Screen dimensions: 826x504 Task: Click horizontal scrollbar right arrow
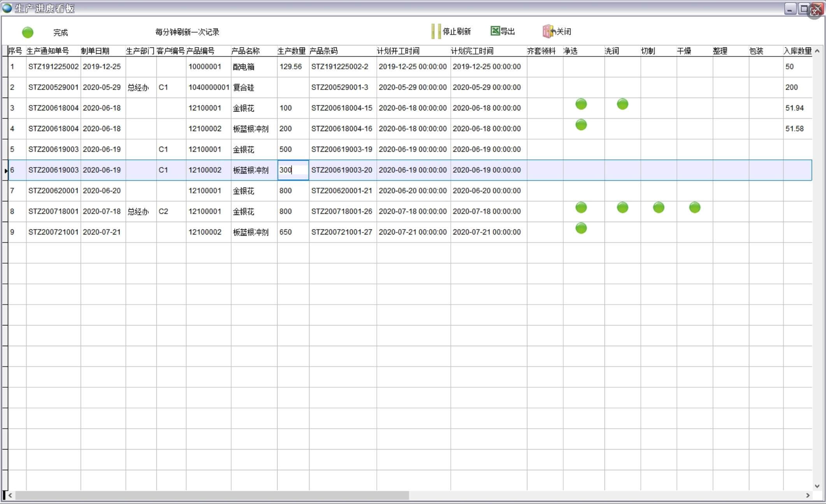click(808, 495)
